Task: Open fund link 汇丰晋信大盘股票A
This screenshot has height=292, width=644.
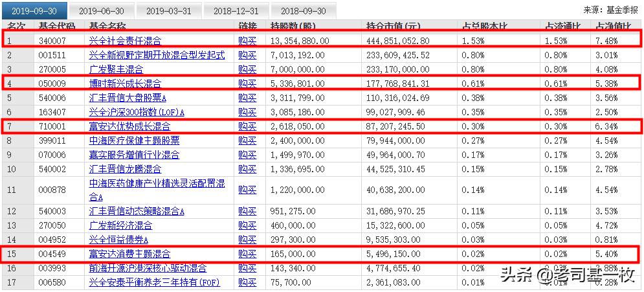Action: point(128,98)
